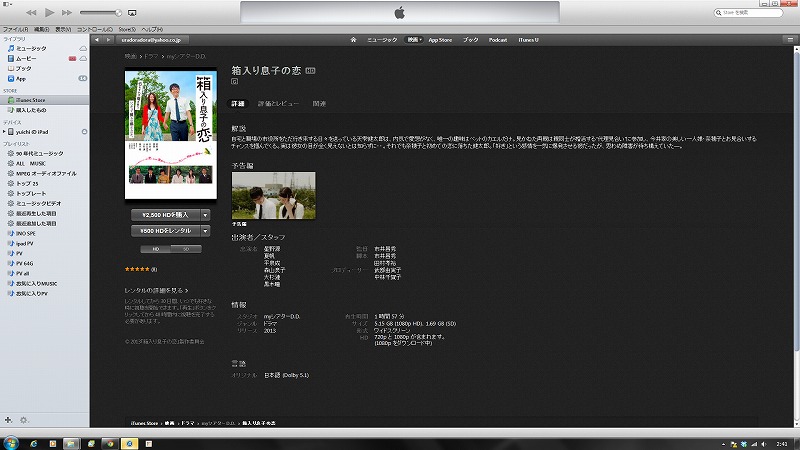This screenshot has width=800, height=450.
Task: Skip to next track with the forward button
Action: click(x=66, y=13)
